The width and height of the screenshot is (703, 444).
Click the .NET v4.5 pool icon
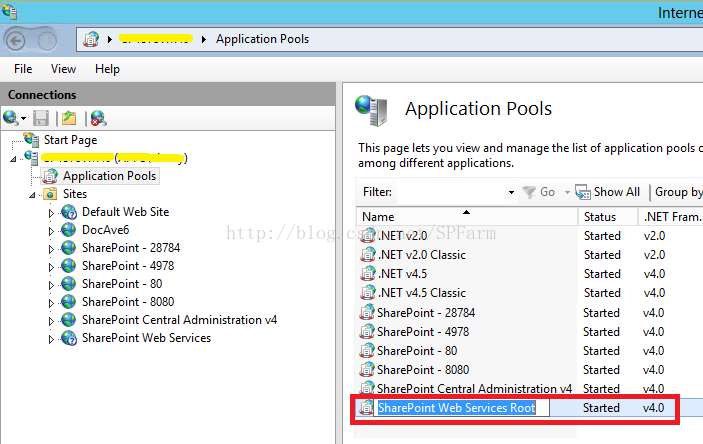(x=368, y=273)
